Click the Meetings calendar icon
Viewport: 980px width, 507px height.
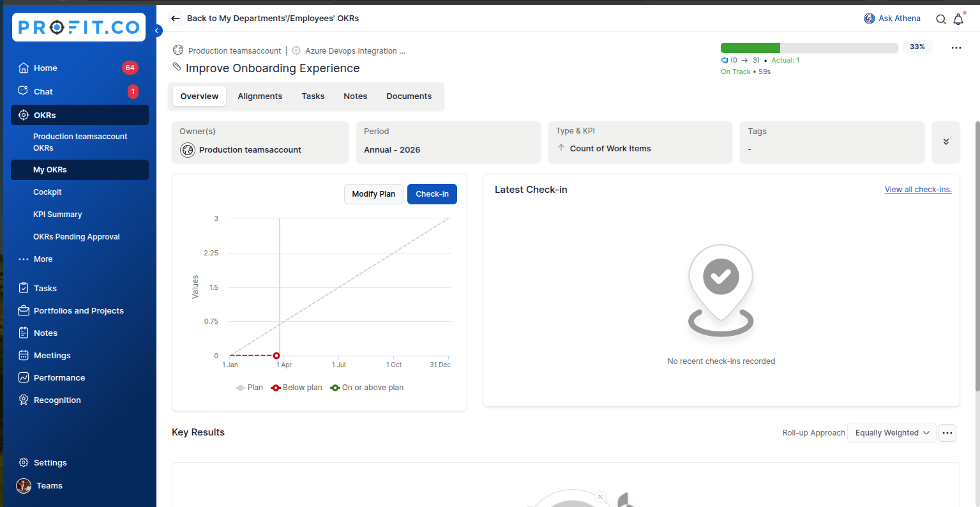point(24,355)
